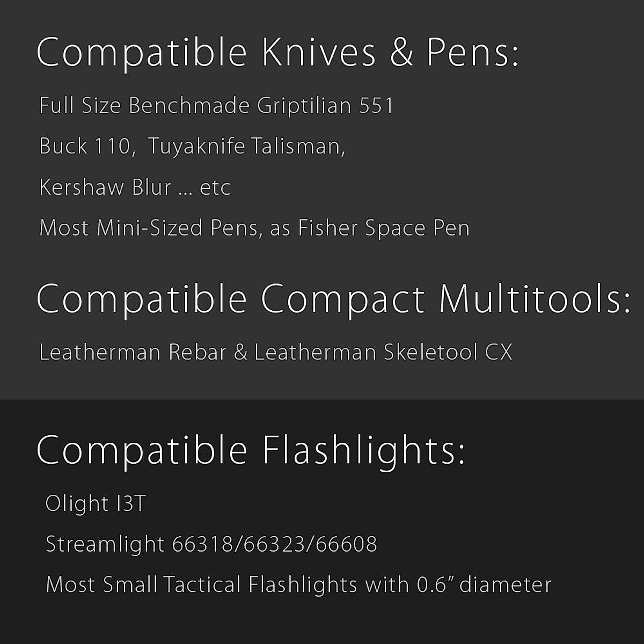This screenshot has height=644, width=644.
Task: Click the word "etc" after Kershaw Blur
Action: pyautogui.click(x=215, y=188)
